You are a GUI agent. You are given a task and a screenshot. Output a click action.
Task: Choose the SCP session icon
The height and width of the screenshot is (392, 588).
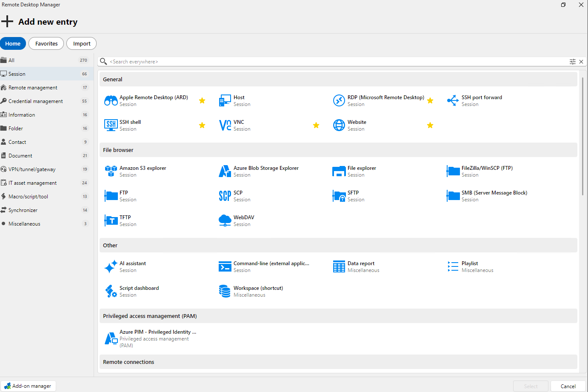click(225, 196)
